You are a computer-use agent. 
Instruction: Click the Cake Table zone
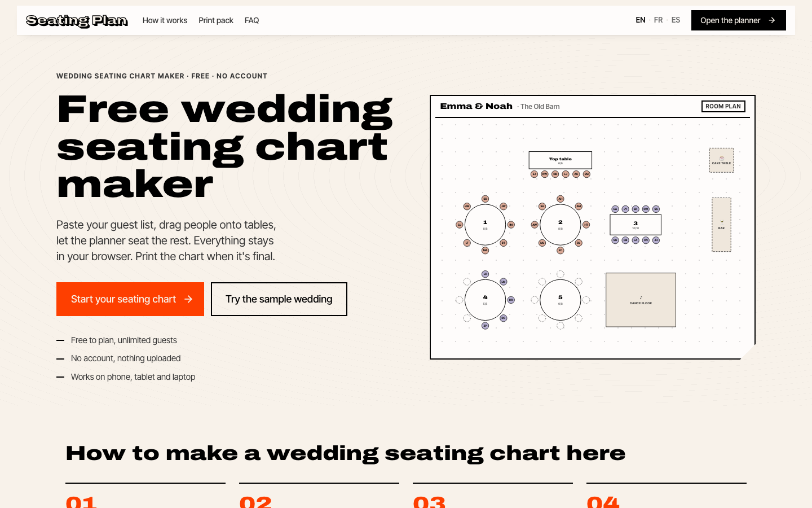tap(721, 160)
